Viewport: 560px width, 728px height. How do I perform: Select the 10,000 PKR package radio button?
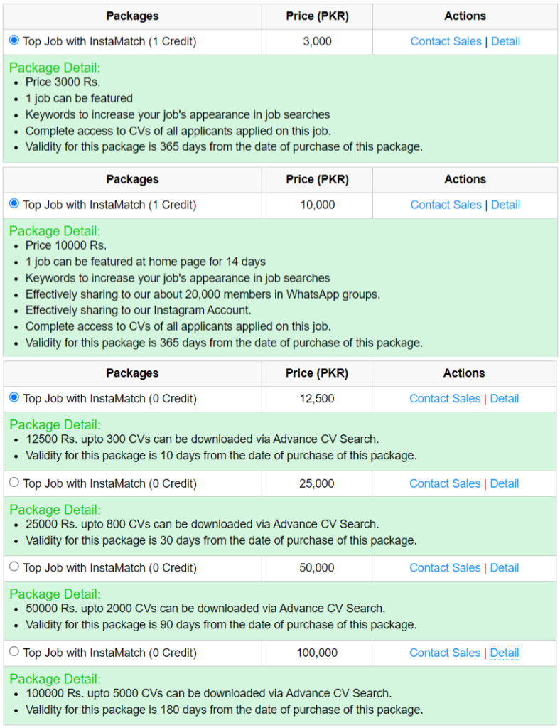tap(14, 205)
